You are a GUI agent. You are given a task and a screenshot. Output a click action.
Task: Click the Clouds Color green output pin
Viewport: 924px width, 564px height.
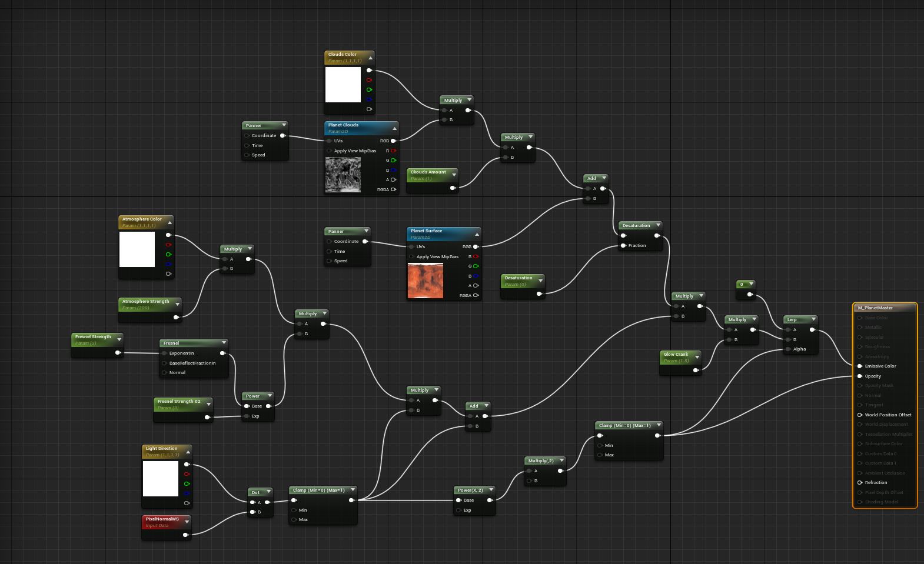tap(369, 90)
